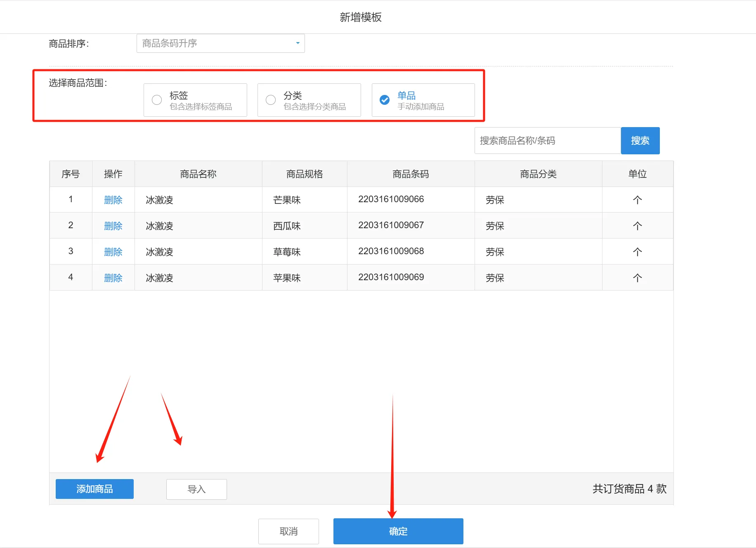Click the checkmark icon on 单品 option
The image size is (756, 548).
384,100
